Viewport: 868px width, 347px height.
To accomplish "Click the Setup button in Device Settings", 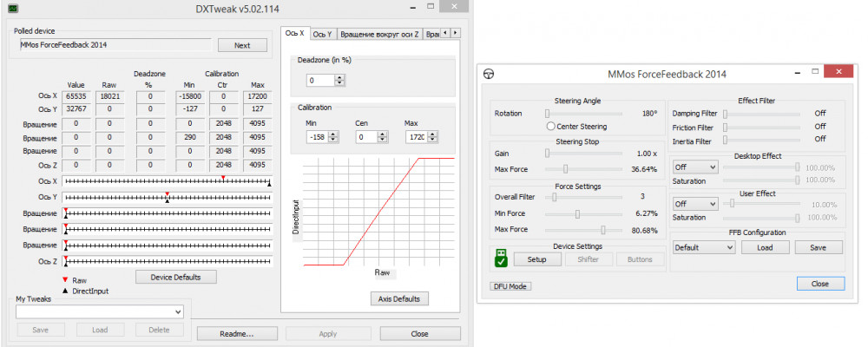I will coord(537,259).
